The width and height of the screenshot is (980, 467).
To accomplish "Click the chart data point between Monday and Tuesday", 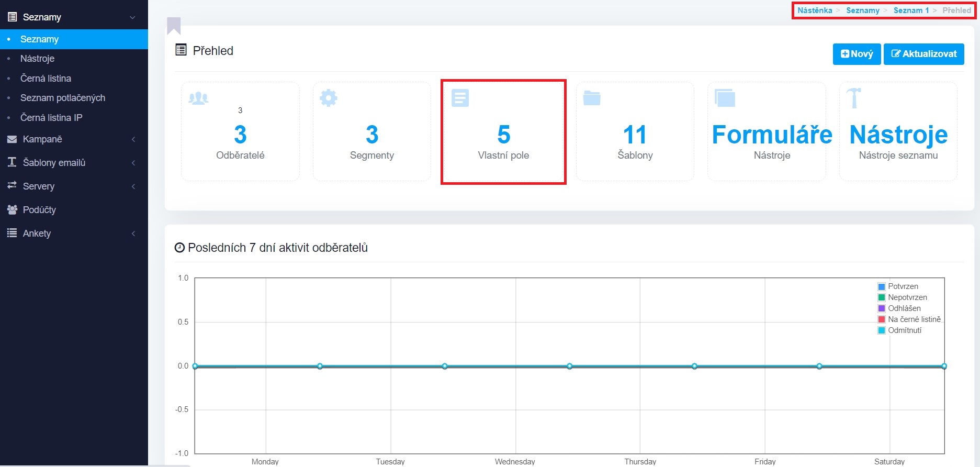I will (320, 366).
